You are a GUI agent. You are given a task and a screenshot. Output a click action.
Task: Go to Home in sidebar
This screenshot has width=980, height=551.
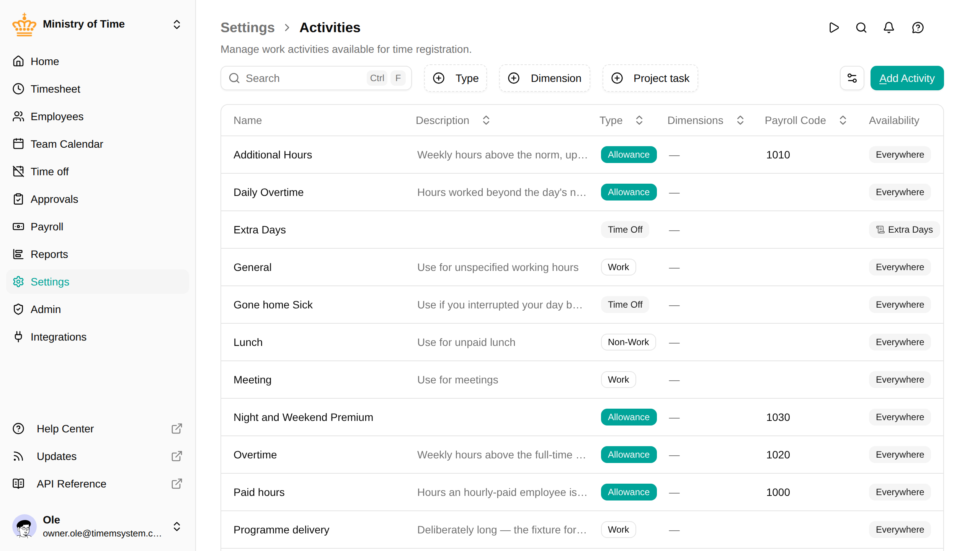pyautogui.click(x=98, y=61)
